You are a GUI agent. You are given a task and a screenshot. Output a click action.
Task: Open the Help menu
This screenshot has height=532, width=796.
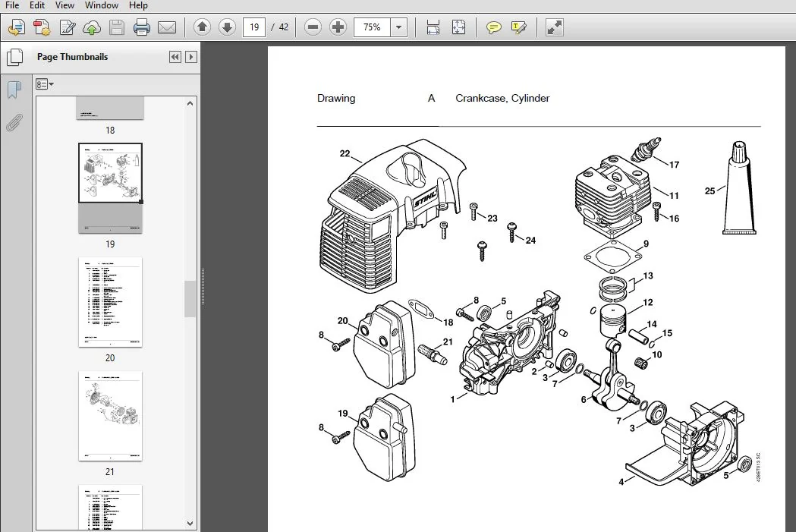pyautogui.click(x=138, y=5)
